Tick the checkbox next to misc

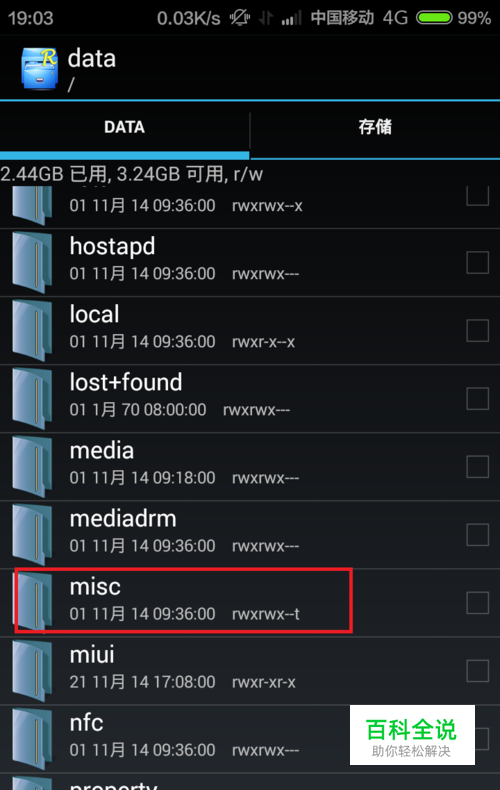point(477,603)
